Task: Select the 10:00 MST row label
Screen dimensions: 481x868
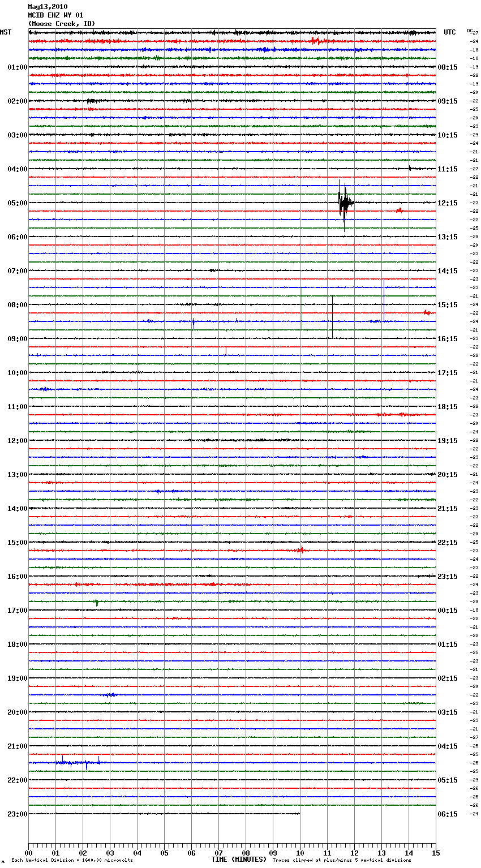Action: 17,373
